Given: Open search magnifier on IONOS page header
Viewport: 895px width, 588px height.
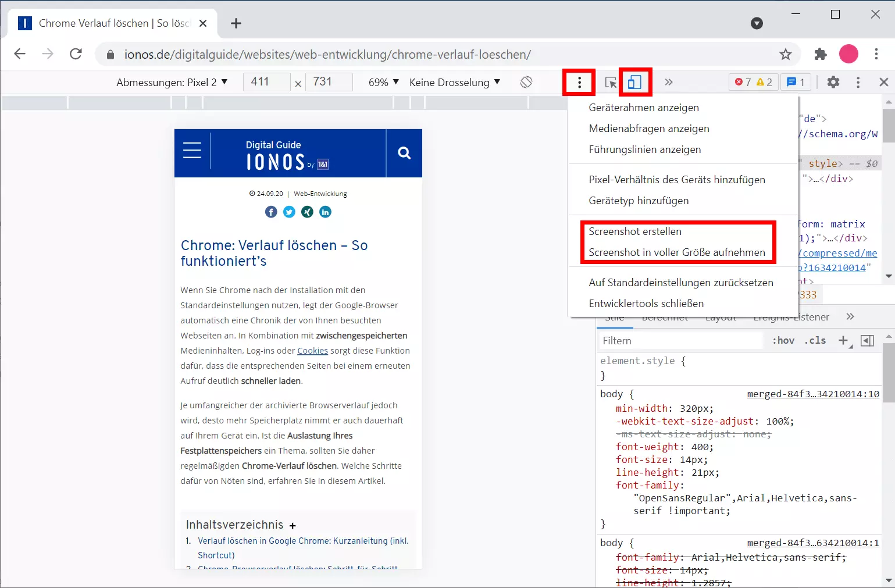Looking at the screenshot, I should (404, 153).
